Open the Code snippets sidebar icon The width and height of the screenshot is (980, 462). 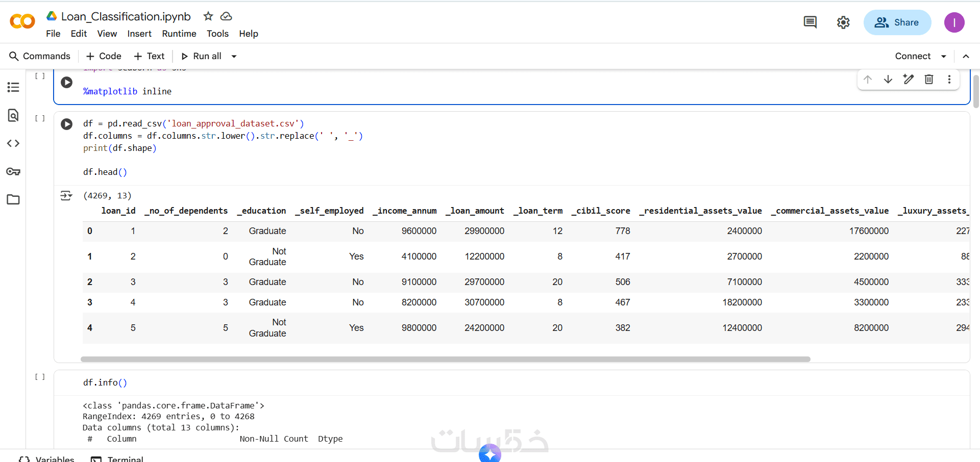coord(13,143)
